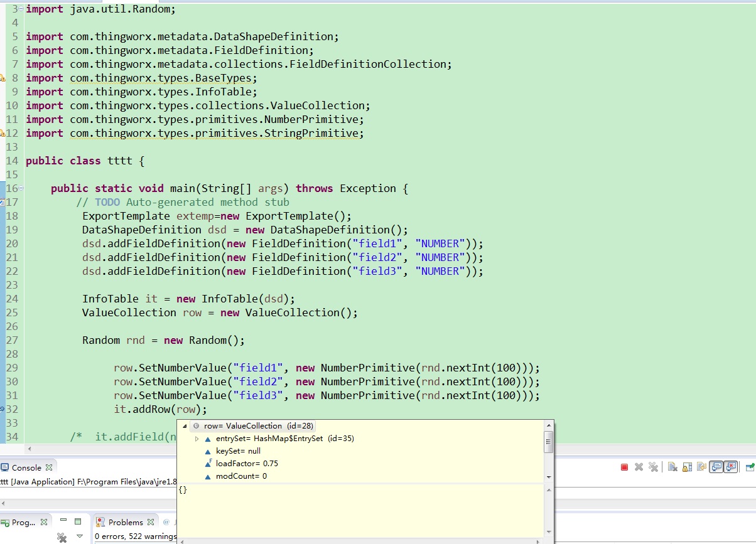Screen dimensions: 756x544
Task: Expand the entrySet= HashMap$EntrySet node
Action: [197, 439]
